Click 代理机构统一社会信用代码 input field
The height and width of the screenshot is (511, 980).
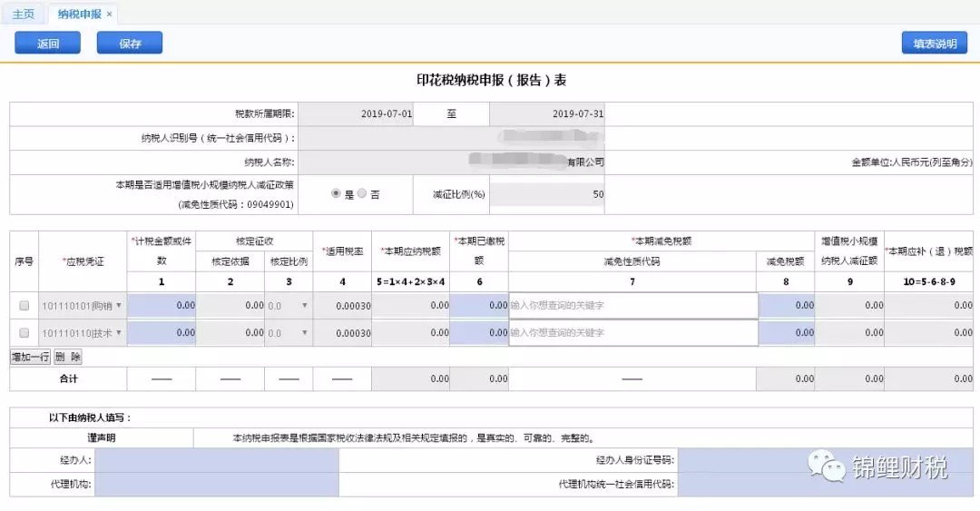pos(825,484)
